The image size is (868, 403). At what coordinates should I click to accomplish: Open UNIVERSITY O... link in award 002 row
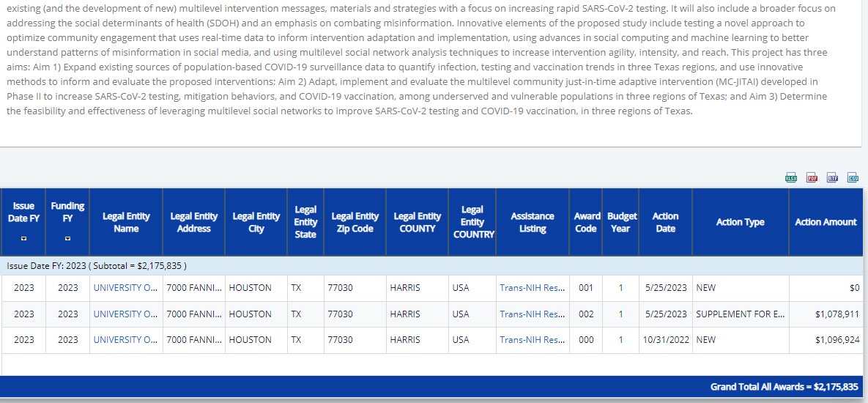point(125,314)
